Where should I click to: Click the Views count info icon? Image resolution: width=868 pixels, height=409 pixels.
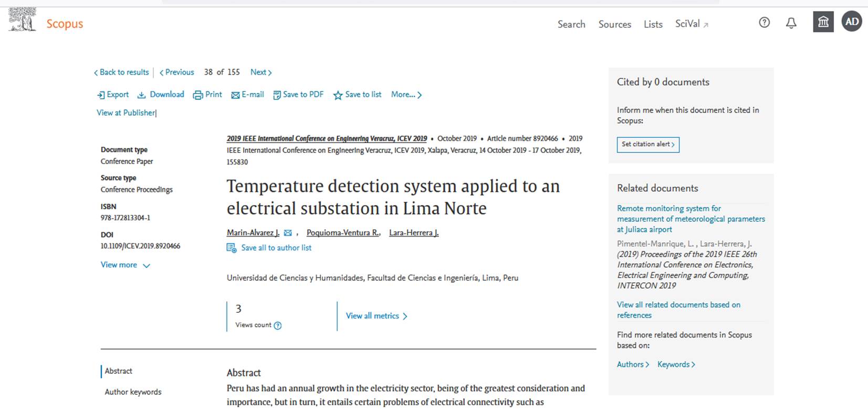pos(278,325)
